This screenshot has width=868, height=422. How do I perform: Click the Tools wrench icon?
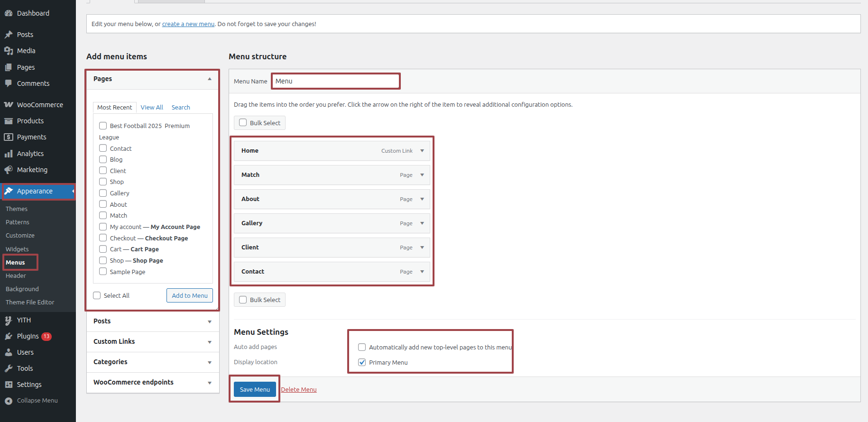9,368
